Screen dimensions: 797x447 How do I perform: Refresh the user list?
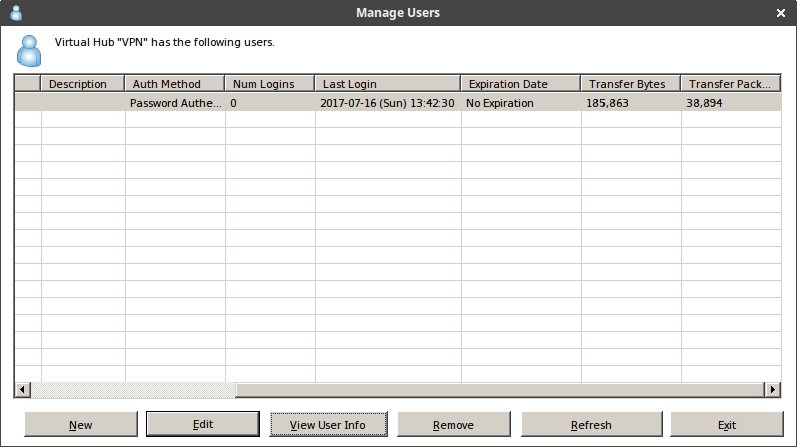[592, 425]
